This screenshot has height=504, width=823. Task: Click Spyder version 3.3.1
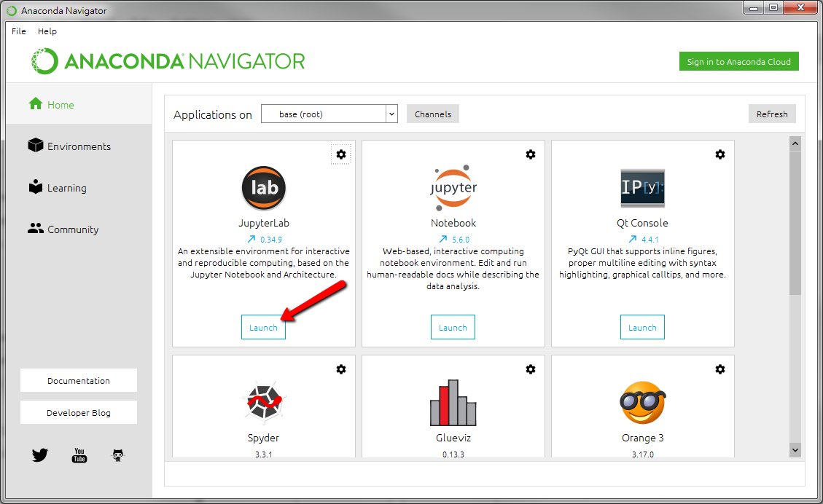pos(263,454)
